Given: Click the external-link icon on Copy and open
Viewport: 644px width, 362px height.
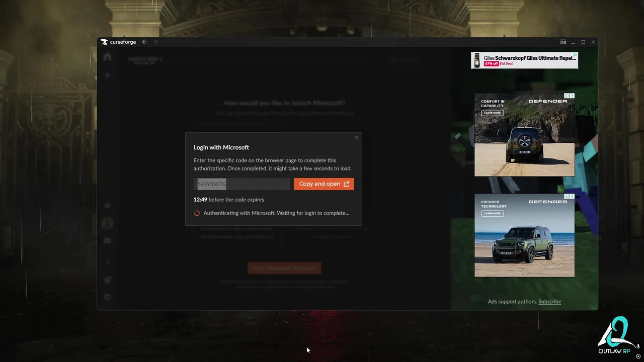Looking at the screenshot, I should click(346, 184).
